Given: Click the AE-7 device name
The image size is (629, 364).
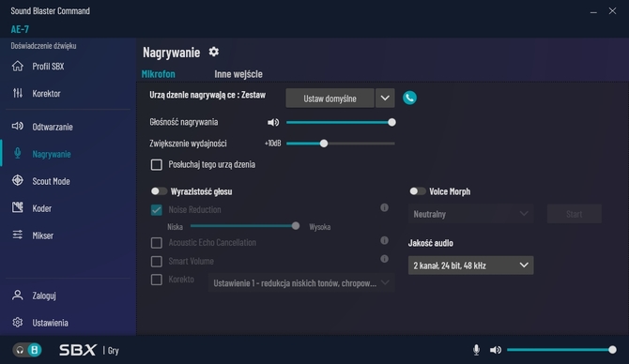Looking at the screenshot, I should coord(20,29).
